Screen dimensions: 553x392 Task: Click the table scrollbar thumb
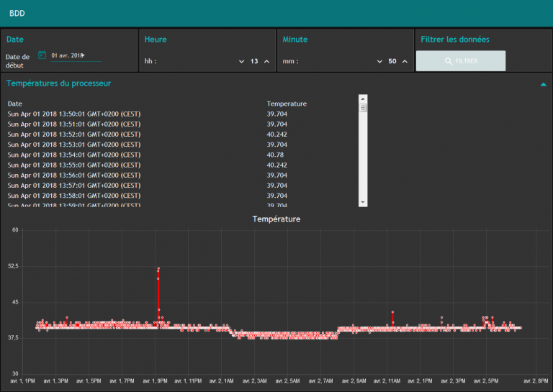tap(363, 108)
